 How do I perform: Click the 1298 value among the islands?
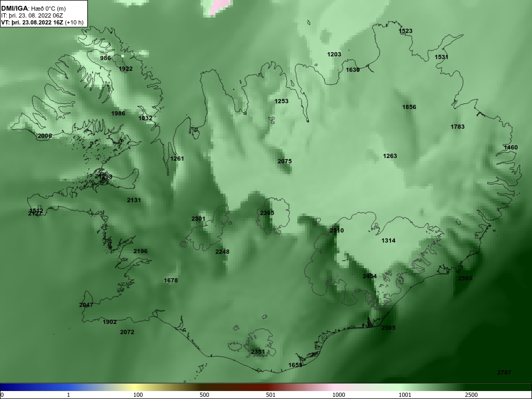(105, 177)
